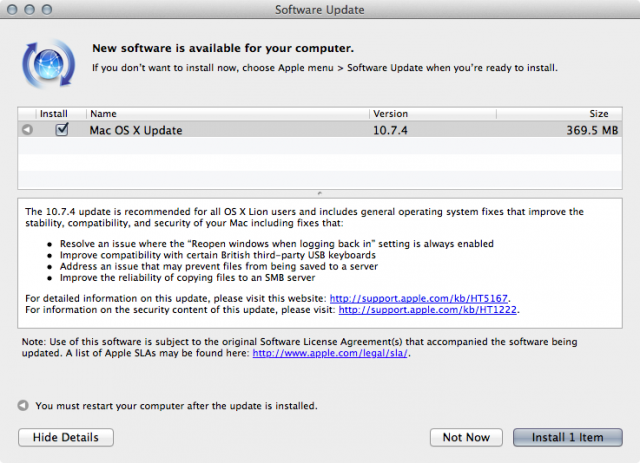
Task: Click the bullet about British third-party USB keyboards
Action: tap(218, 255)
